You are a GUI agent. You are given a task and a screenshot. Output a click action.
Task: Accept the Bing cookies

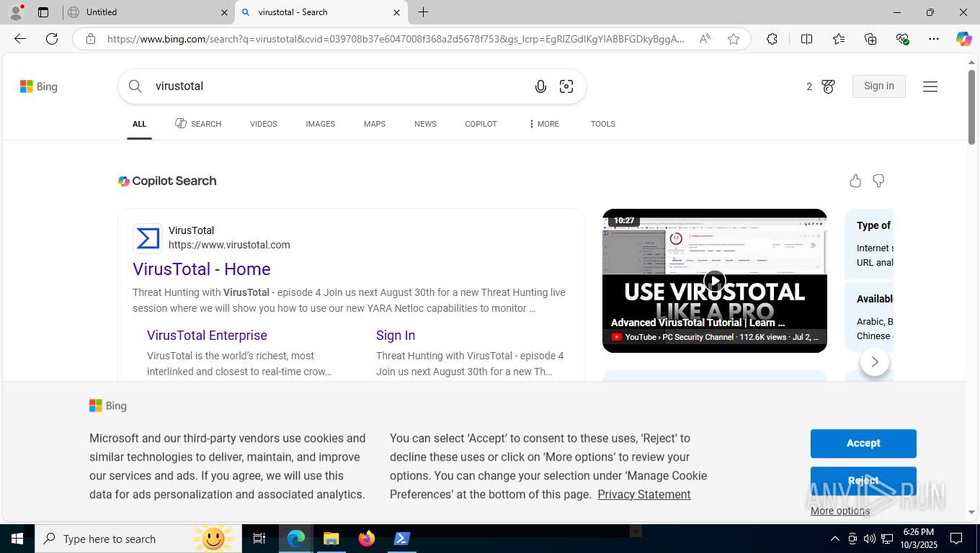click(x=863, y=444)
